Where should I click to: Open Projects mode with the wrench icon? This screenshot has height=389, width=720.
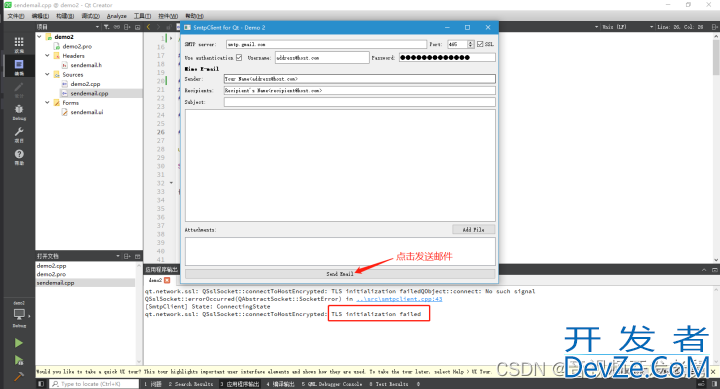(19, 134)
